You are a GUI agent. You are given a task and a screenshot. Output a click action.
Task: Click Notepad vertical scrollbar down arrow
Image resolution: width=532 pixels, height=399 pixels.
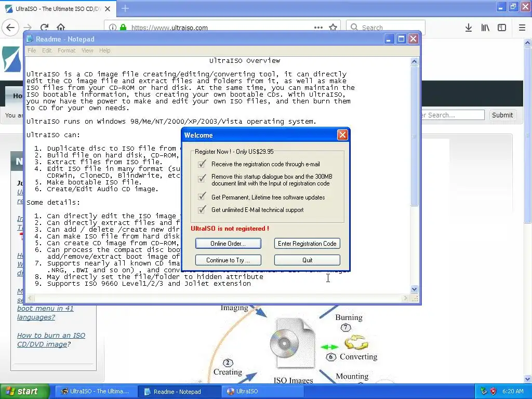(x=414, y=289)
